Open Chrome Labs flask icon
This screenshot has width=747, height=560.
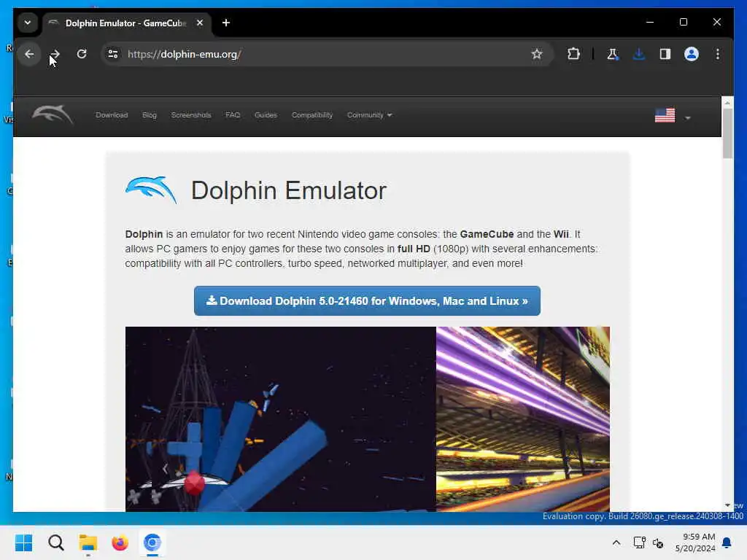point(613,54)
